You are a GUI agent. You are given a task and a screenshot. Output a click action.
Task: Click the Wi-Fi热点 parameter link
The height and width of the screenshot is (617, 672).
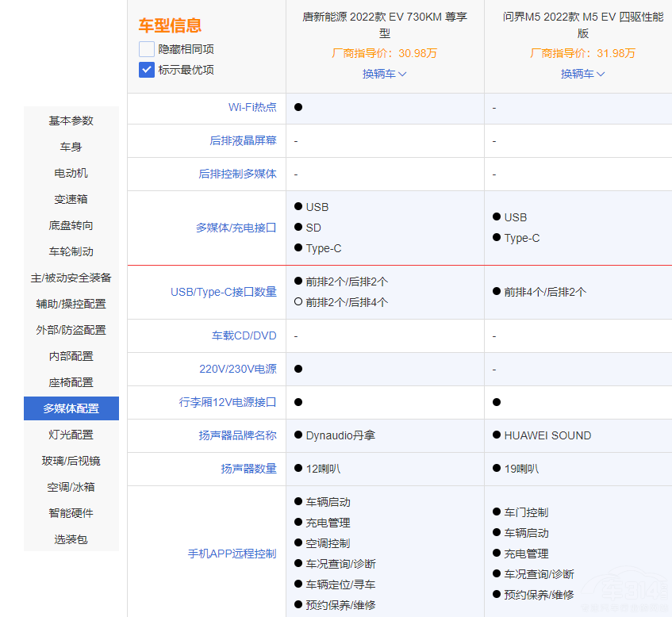coord(252,107)
